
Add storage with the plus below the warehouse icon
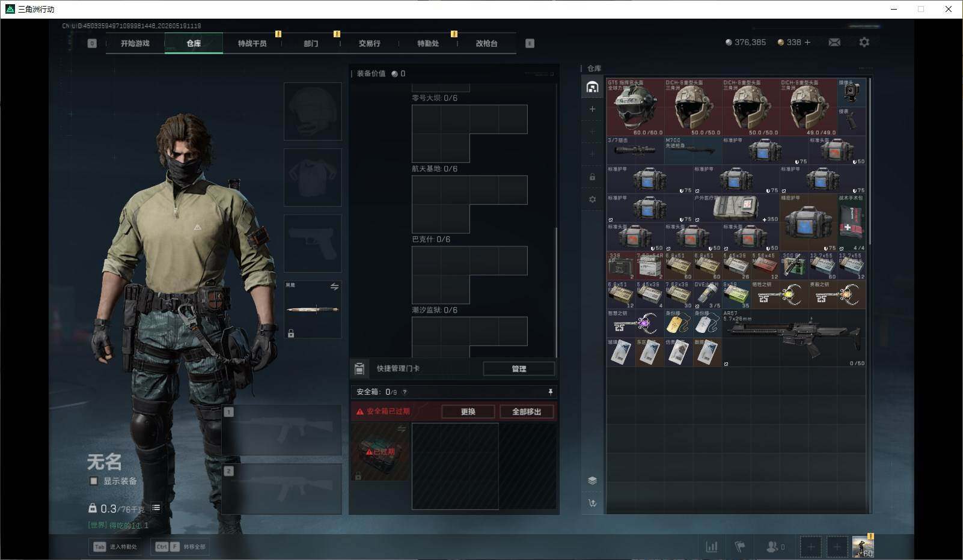(x=592, y=109)
